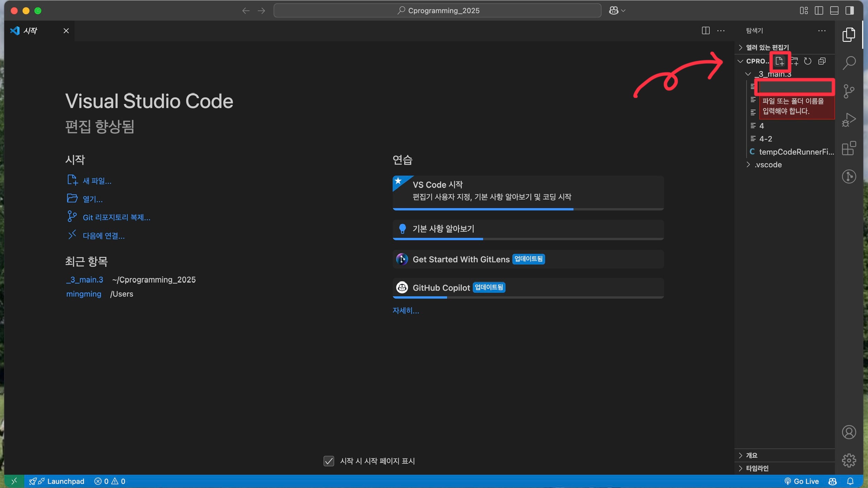This screenshot has height=488, width=868.
Task: Open the 'GitHub Copilot' walkthrough
Action: [528, 288]
